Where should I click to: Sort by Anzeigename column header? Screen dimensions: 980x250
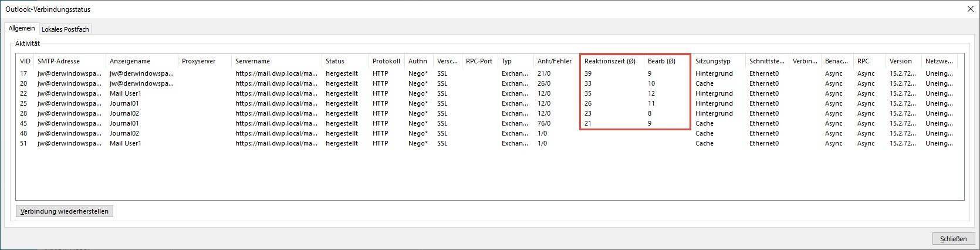click(130, 61)
